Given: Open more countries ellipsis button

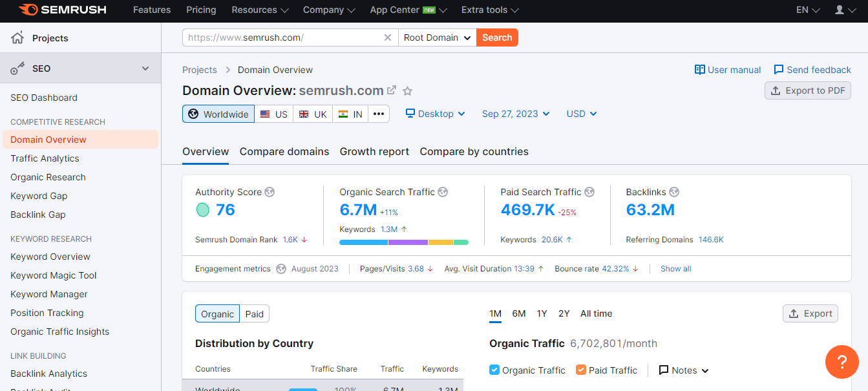Looking at the screenshot, I should point(379,114).
